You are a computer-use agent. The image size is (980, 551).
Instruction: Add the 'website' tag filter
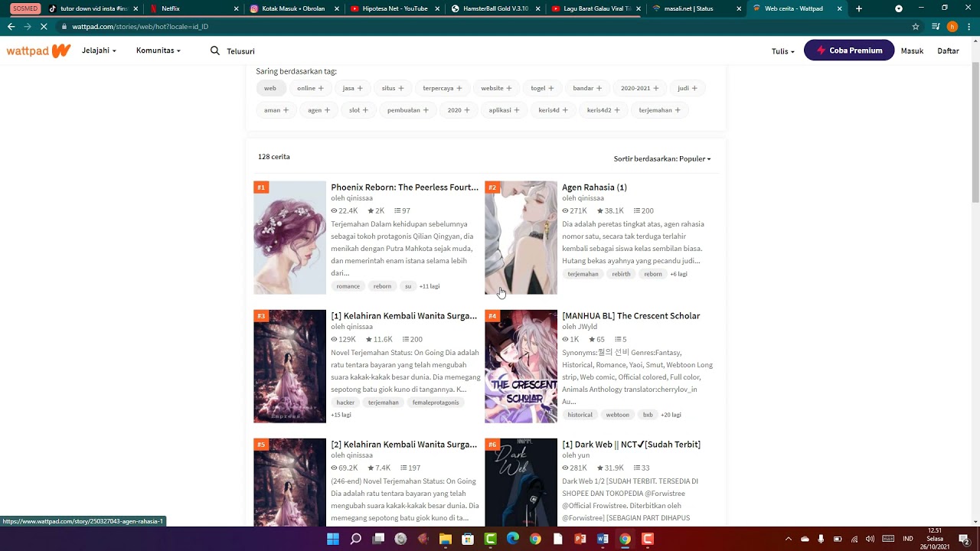[496, 88]
